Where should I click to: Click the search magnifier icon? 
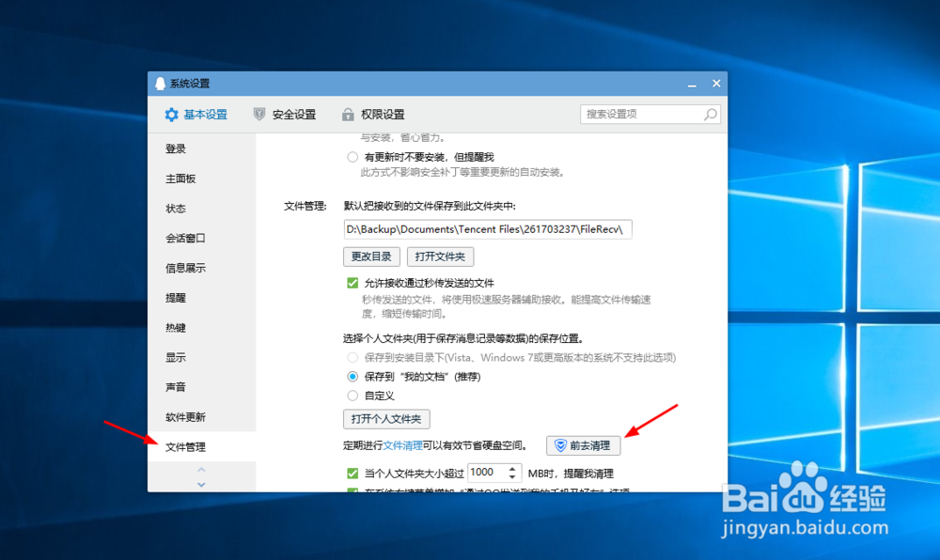point(711,115)
